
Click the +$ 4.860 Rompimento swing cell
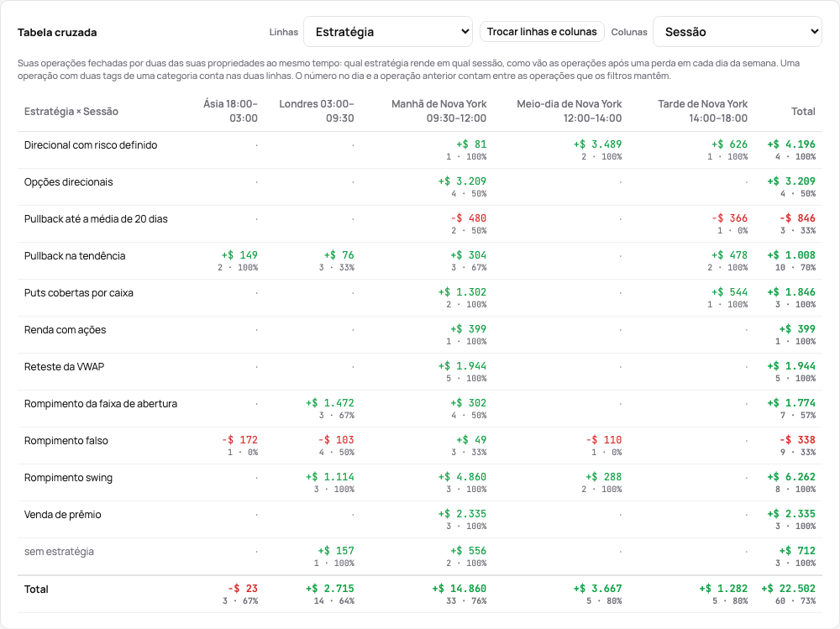coord(462,477)
